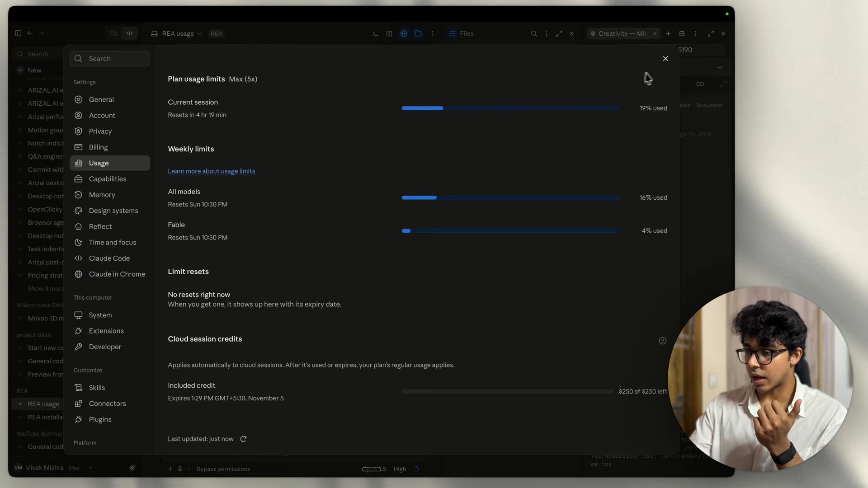Screen dimensions: 868x488
Task: Open the Vivek Mishra account dropdown
Action: (x=53, y=468)
